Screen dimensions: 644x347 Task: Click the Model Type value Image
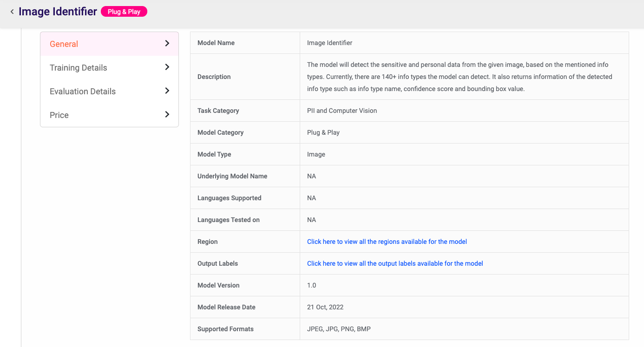(x=316, y=154)
